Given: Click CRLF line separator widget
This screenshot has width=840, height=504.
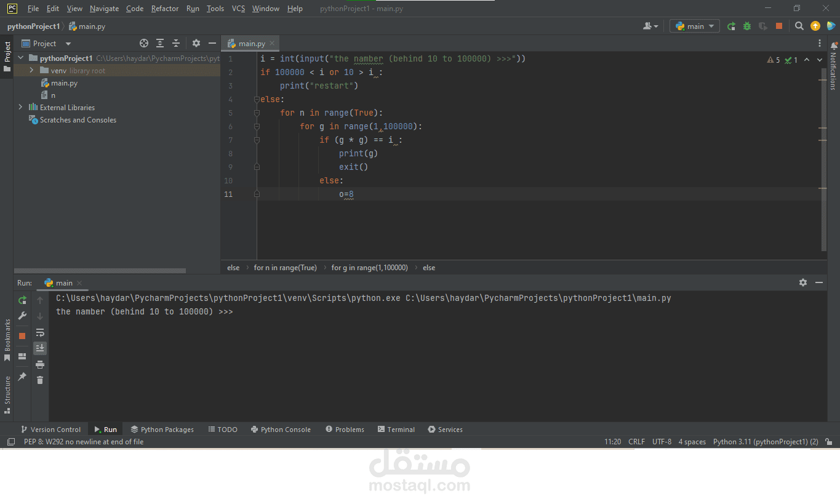Looking at the screenshot, I should pyautogui.click(x=637, y=442).
